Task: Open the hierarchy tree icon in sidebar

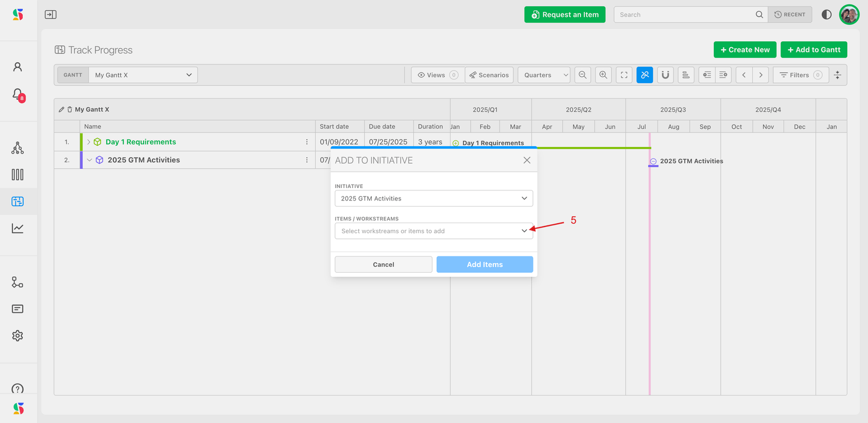Action: (18, 148)
